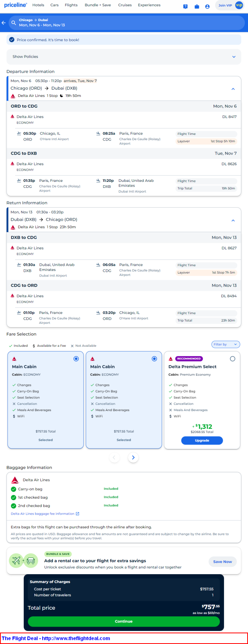Click green check beside 2nd checked bag
The width and height of the screenshot is (248, 644).
click(14, 506)
